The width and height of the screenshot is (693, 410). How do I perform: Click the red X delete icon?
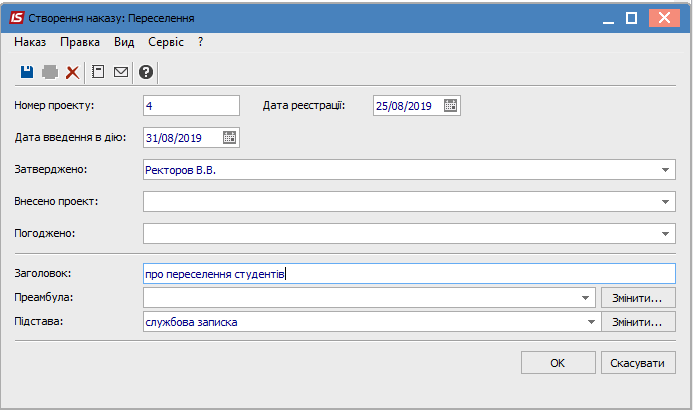[x=72, y=72]
